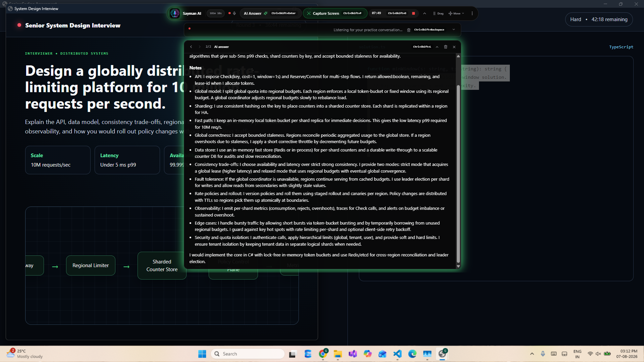
Task: Click the Scale 10M requests/sec card
Action: pos(58,160)
